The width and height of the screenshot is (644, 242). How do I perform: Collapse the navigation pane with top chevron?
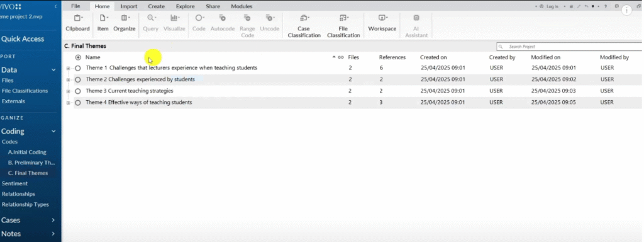point(55,6)
